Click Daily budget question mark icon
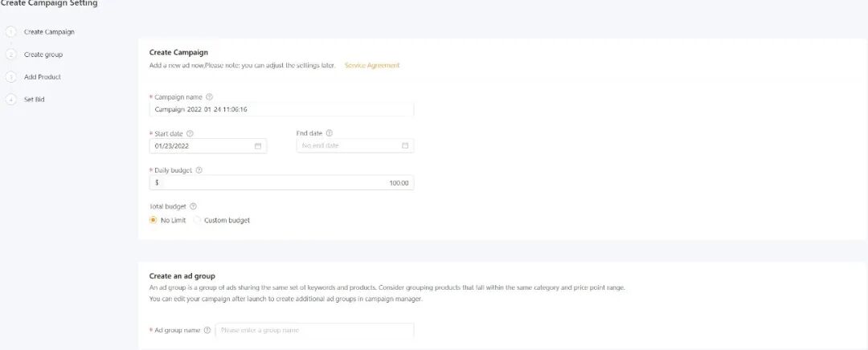This screenshot has width=868, height=350. pyautogui.click(x=199, y=170)
